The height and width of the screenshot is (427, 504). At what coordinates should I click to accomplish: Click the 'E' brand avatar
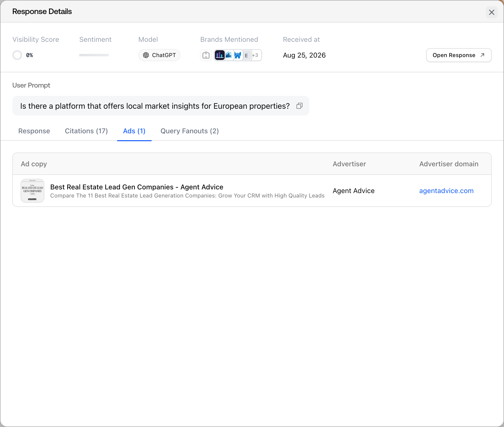click(246, 55)
